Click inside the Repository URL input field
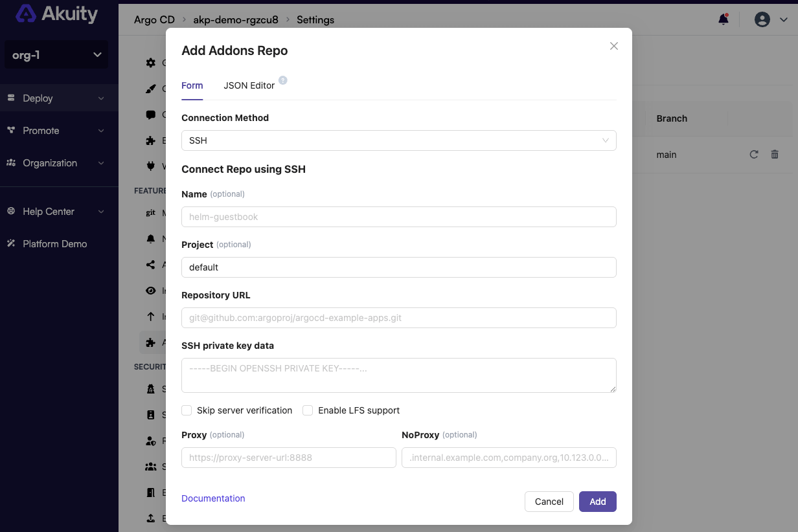The image size is (798, 532). coord(398,318)
